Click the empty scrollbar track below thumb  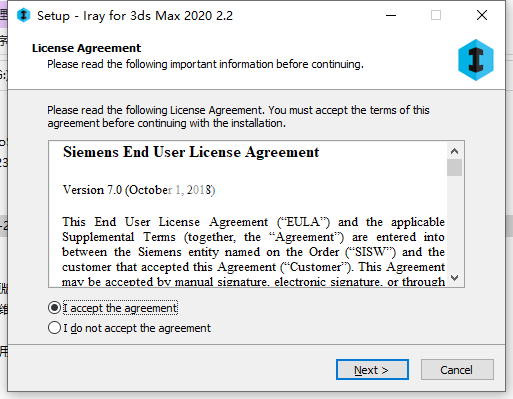click(x=454, y=223)
